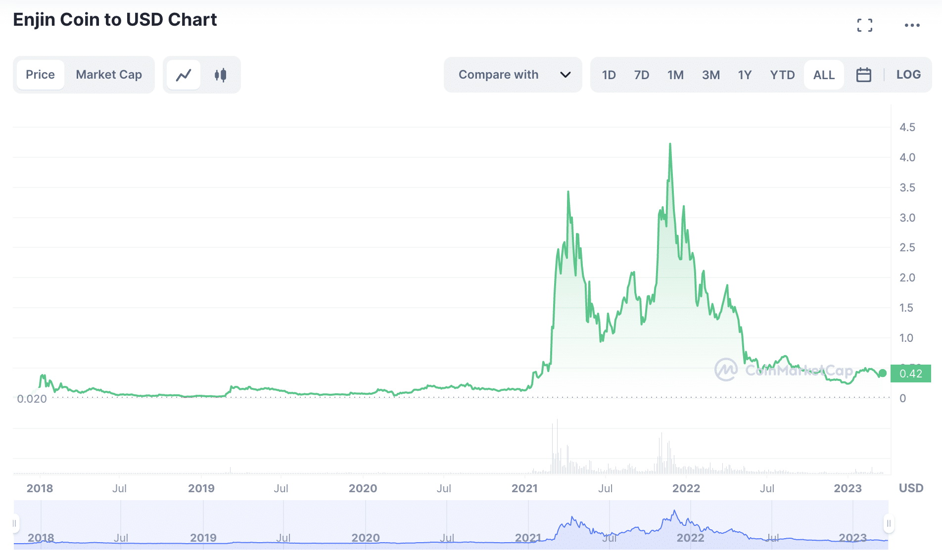
Task: Switch to candlestick chart icon
Action: [x=221, y=75]
